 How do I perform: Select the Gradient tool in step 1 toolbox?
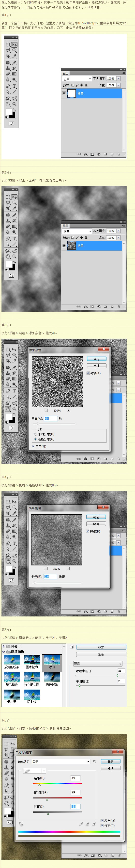[x=14, y=74]
